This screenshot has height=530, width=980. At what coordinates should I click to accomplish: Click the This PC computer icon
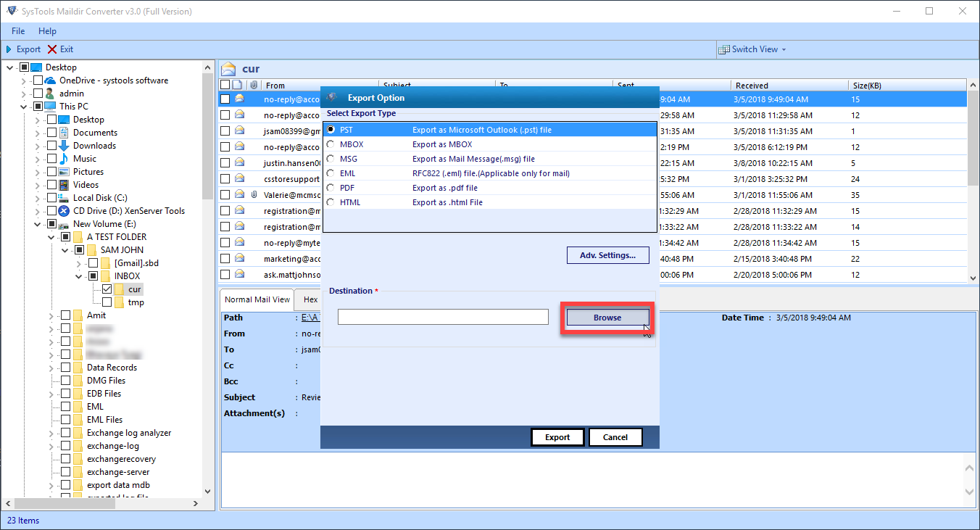(x=51, y=107)
